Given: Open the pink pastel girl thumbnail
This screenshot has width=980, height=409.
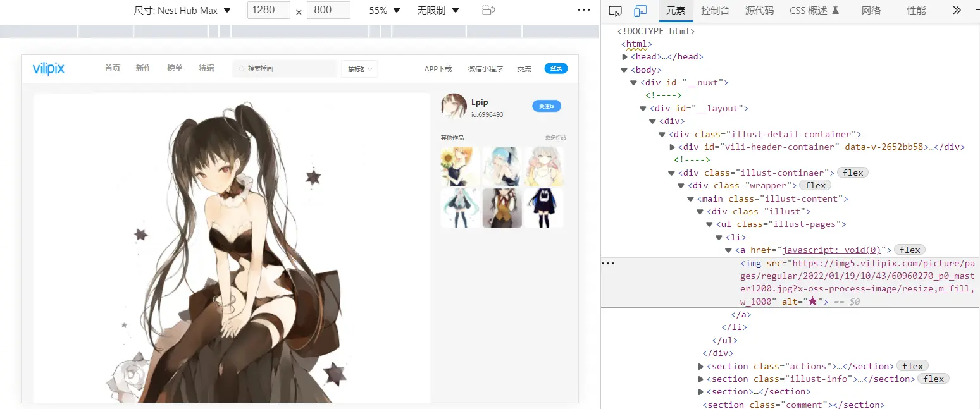Looking at the screenshot, I should coord(544,166).
